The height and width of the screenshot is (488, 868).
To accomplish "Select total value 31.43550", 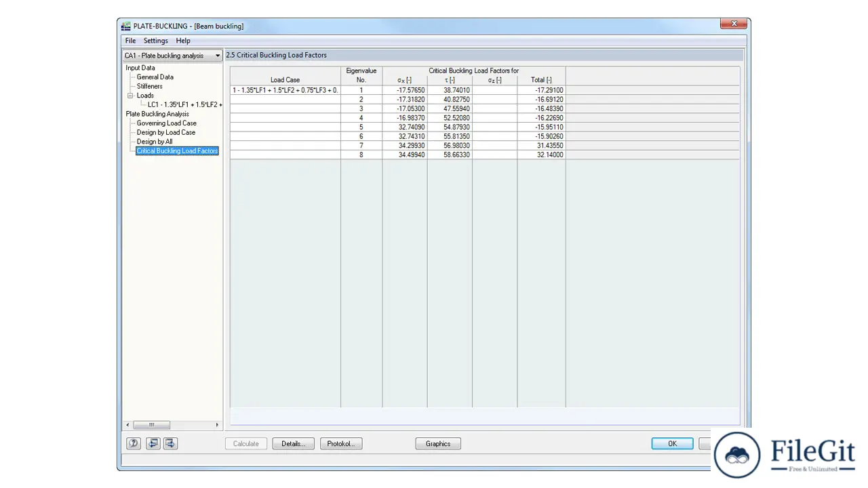I will (541, 145).
